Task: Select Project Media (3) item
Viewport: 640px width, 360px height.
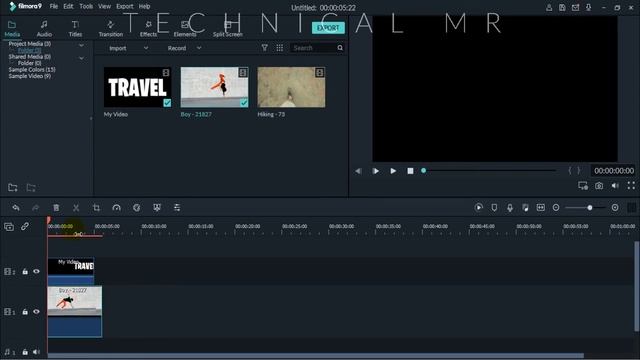Action: 30,44
